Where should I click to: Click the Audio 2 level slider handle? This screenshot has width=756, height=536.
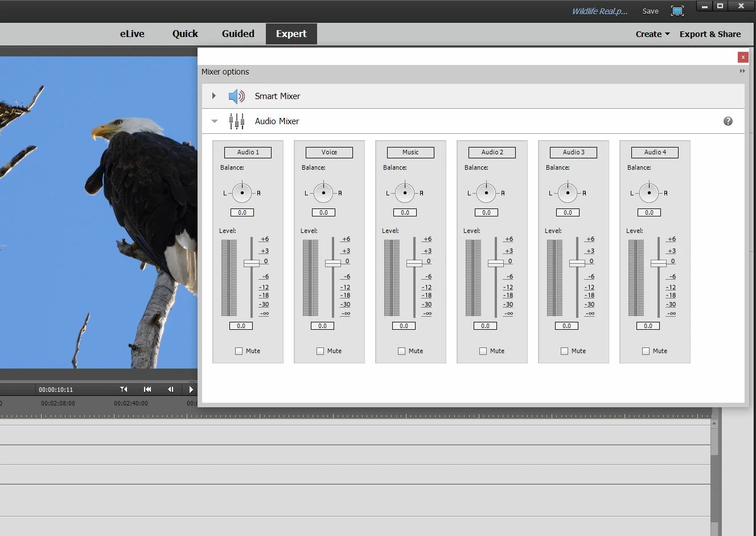coord(496,263)
